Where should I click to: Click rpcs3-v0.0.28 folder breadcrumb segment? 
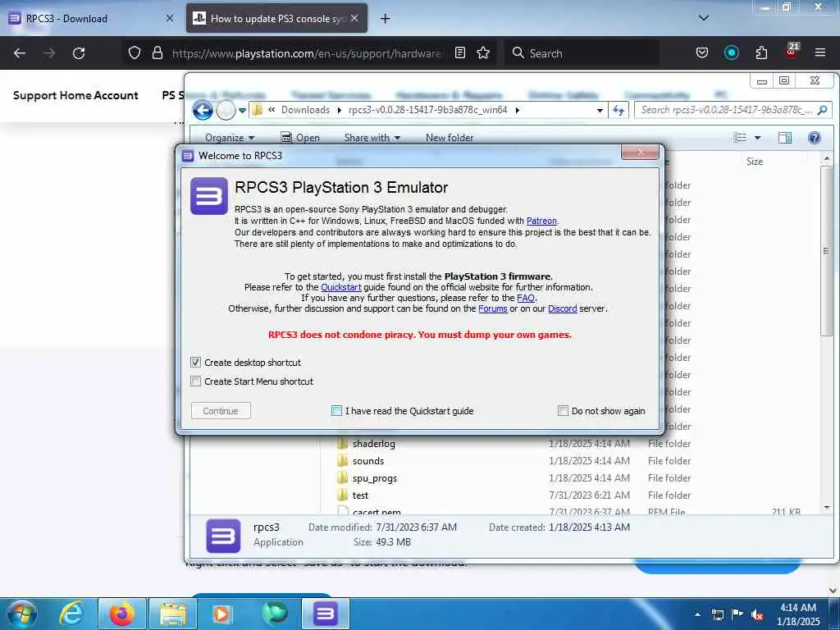[427, 110]
